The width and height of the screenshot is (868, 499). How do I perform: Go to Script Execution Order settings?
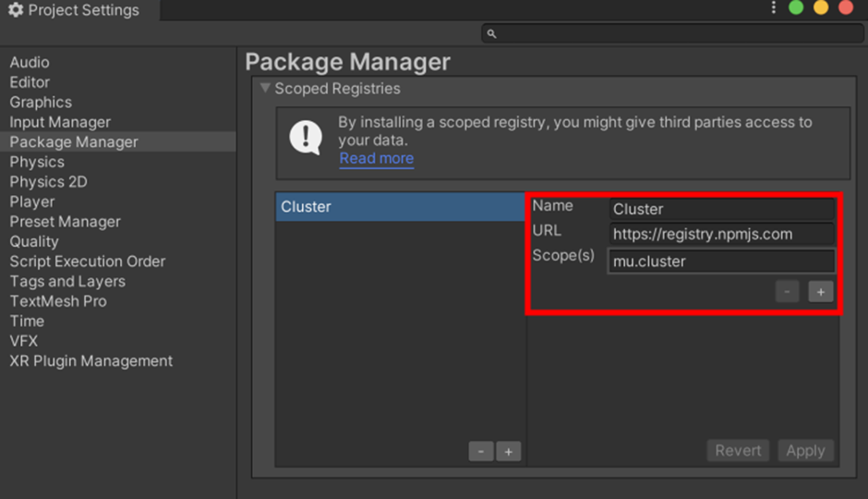(x=88, y=262)
